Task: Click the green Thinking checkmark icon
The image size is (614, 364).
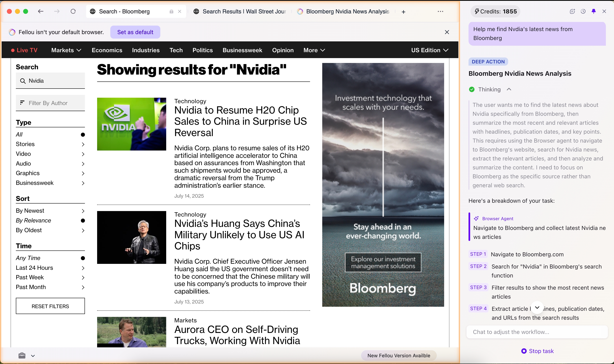Action: pyautogui.click(x=472, y=89)
